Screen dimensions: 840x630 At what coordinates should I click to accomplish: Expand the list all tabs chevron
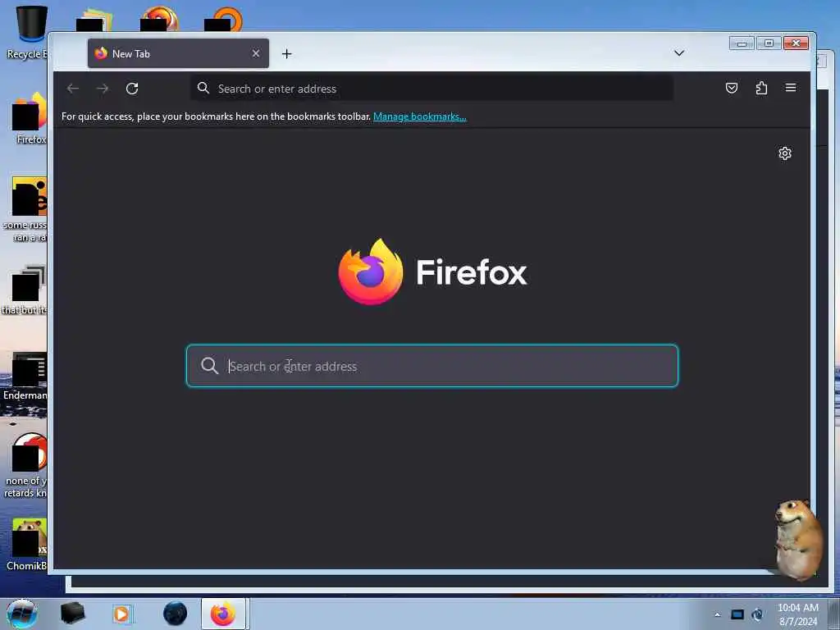[678, 53]
